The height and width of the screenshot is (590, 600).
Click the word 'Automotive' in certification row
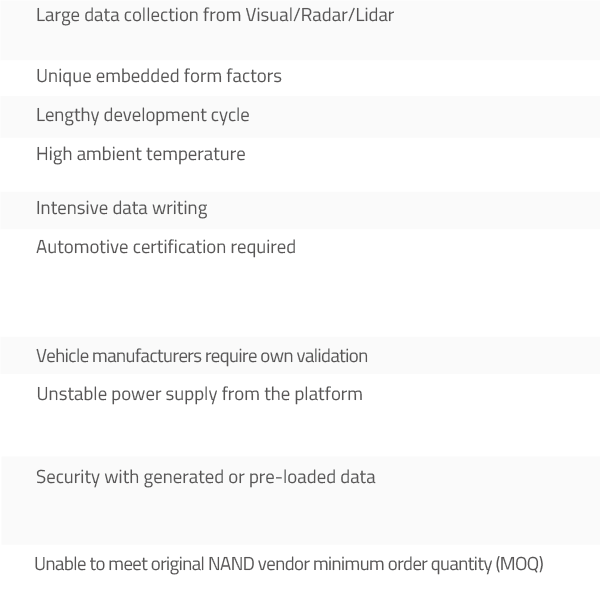(x=82, y=247)
